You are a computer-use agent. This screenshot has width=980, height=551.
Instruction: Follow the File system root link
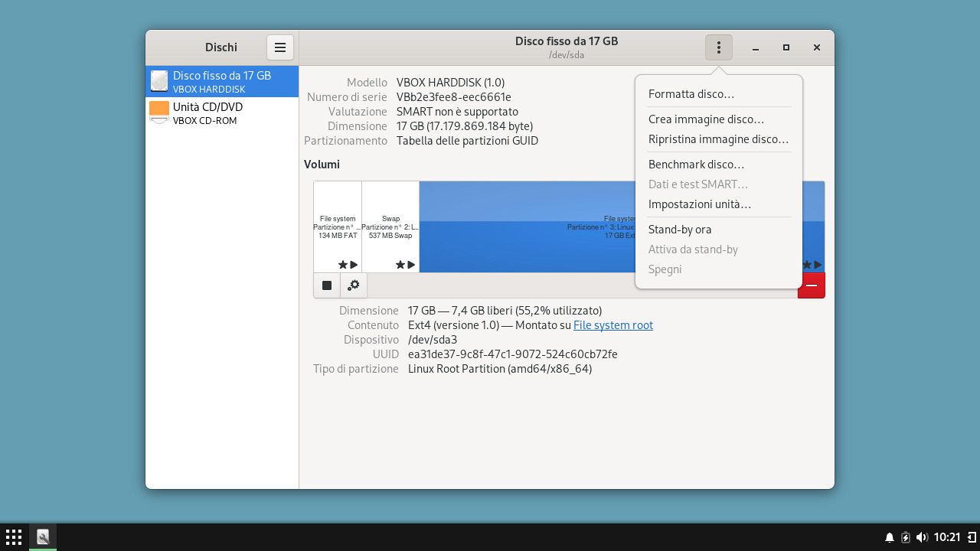(x=612, y=325)
